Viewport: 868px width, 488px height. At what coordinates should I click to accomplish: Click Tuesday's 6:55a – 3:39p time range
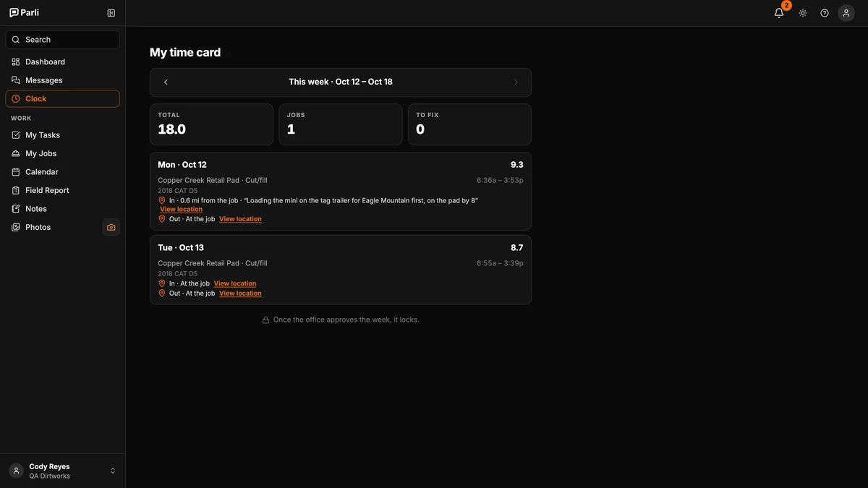click(500, 264)
